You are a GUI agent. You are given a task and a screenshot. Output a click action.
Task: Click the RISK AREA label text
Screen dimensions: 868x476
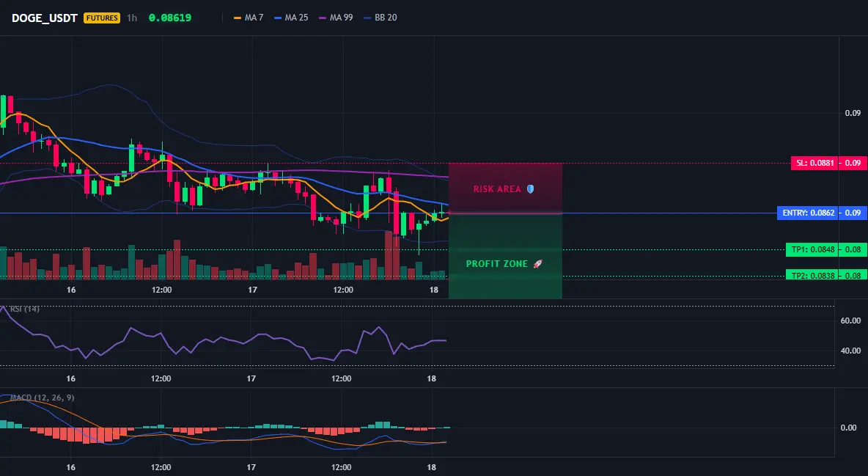point(497,189)
